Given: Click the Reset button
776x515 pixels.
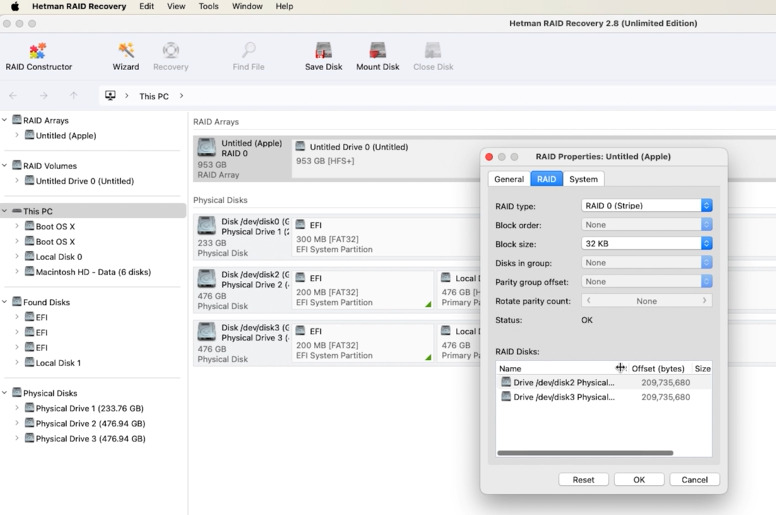Looking at the screenshot, I should click(x=583, y=479).
